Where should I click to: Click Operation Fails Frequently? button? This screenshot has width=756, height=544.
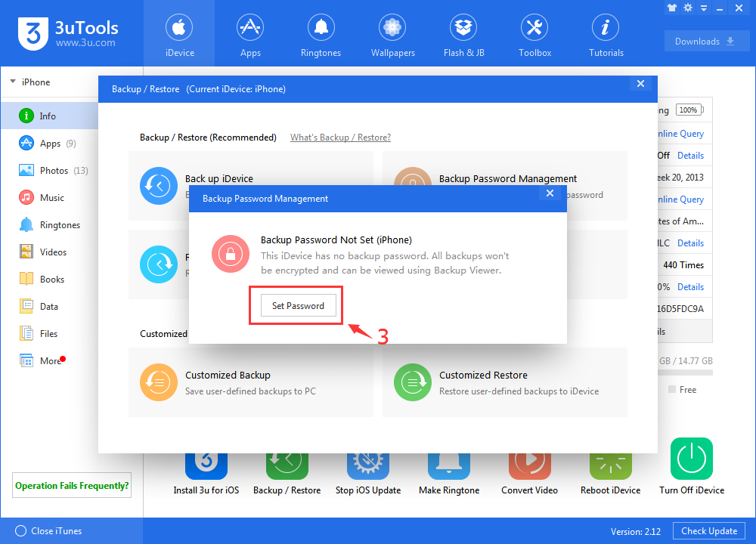click(x=72, y=485)
